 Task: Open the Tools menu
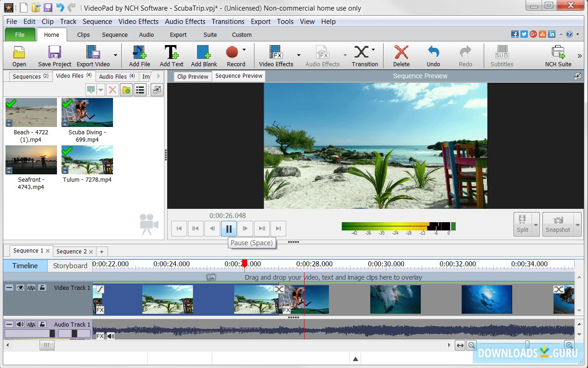coord(285,21)
